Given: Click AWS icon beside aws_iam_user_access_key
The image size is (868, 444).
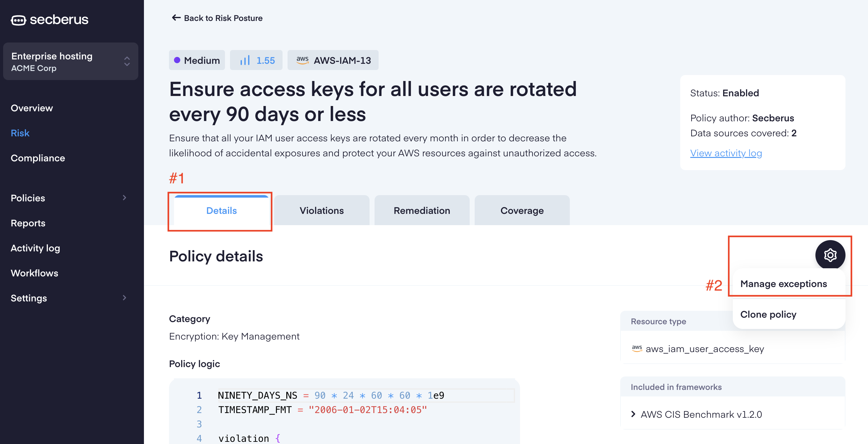Looking at the screenshot, I should [x=636, y=348].
